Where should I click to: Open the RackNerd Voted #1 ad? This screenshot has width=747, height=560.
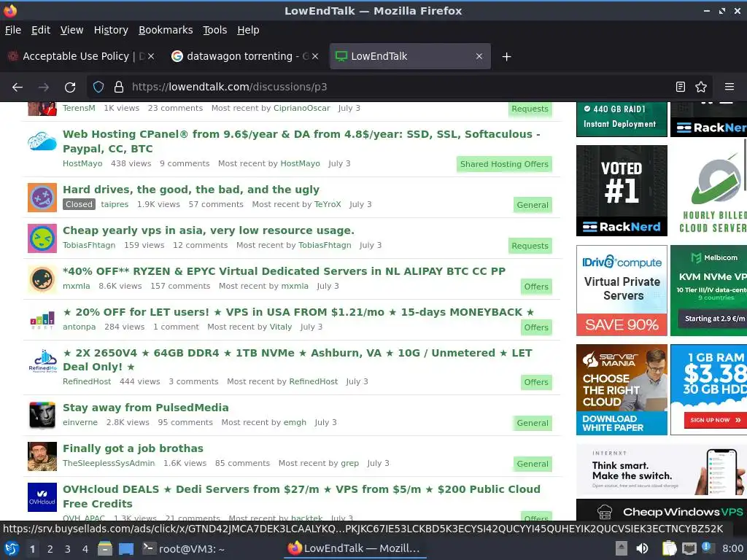[622, 190]
